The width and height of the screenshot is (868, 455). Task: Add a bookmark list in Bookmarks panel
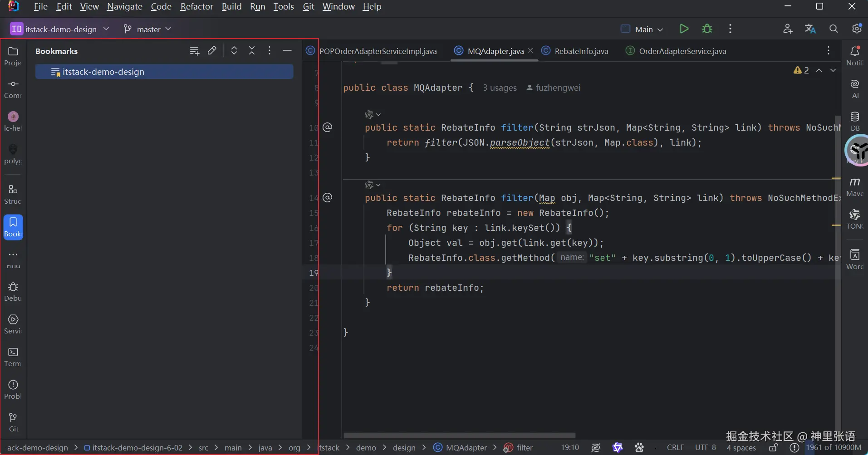point(195,51)
